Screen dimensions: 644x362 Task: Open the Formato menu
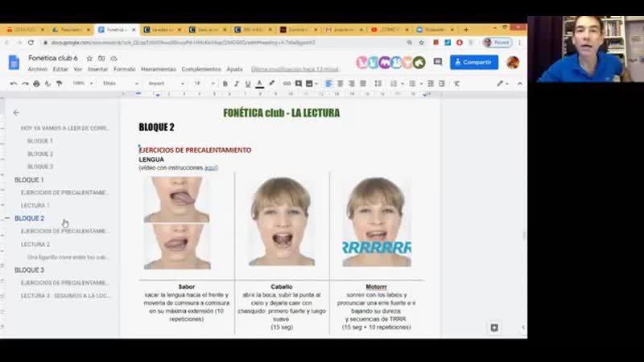click(125, 69)
